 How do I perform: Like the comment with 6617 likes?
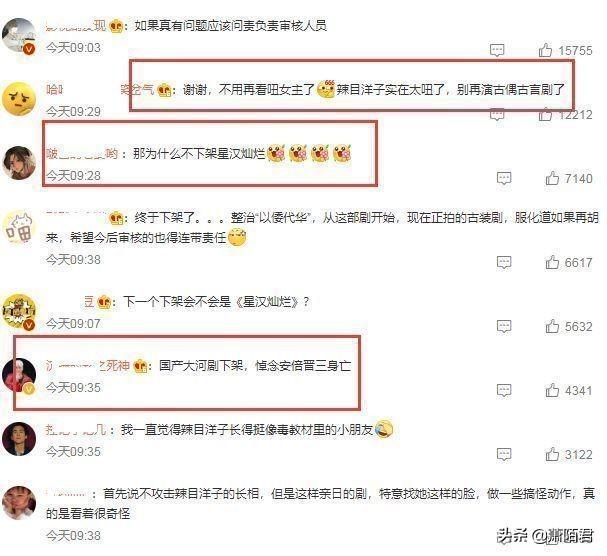tap(552, 262)
